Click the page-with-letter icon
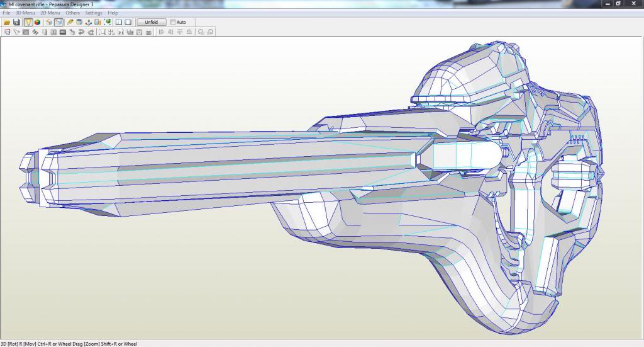This screenshot has width=644, height=347. pos(139,32)
